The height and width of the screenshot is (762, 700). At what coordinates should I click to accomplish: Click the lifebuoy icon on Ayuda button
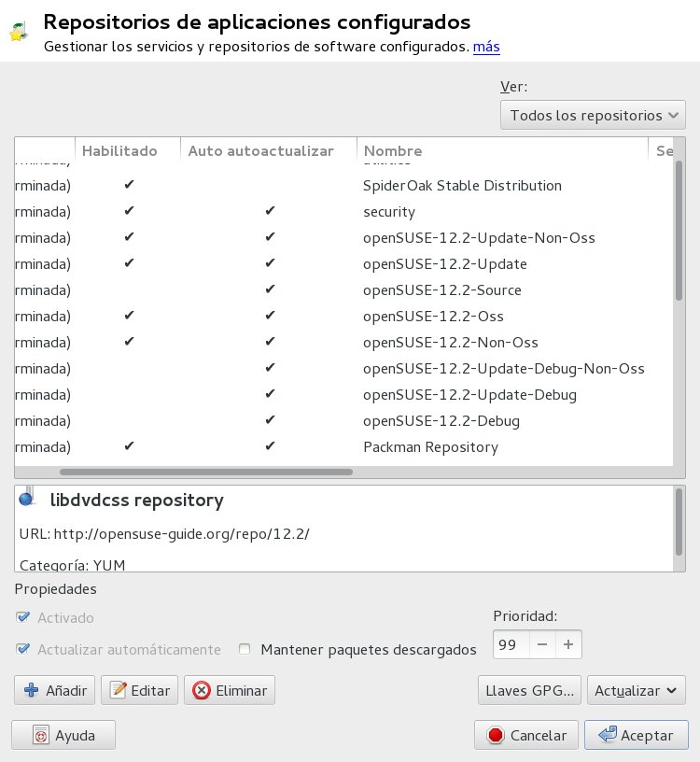(41, 735)
